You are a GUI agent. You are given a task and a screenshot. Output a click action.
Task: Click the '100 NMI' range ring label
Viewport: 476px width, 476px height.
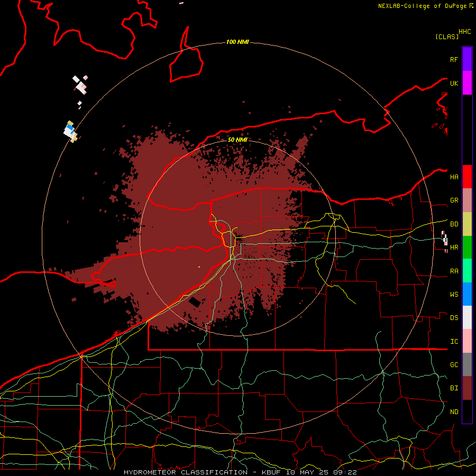pos(237,42)
